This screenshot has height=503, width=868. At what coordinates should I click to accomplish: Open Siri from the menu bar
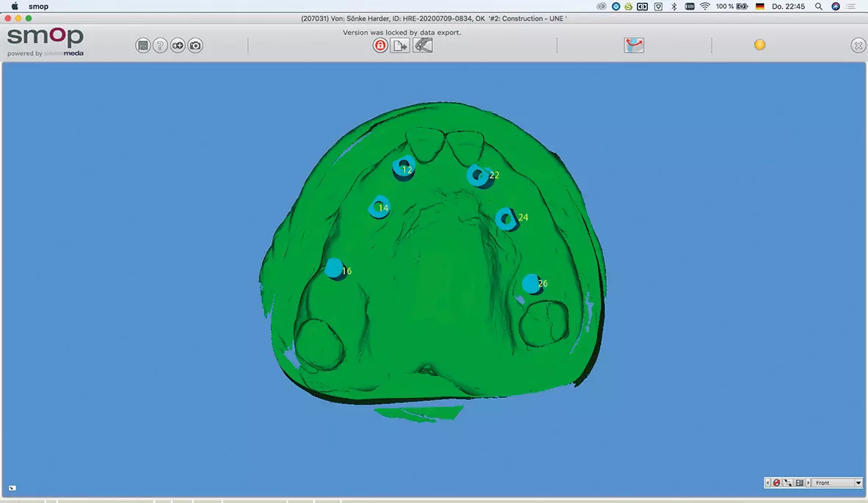[835, 7]
